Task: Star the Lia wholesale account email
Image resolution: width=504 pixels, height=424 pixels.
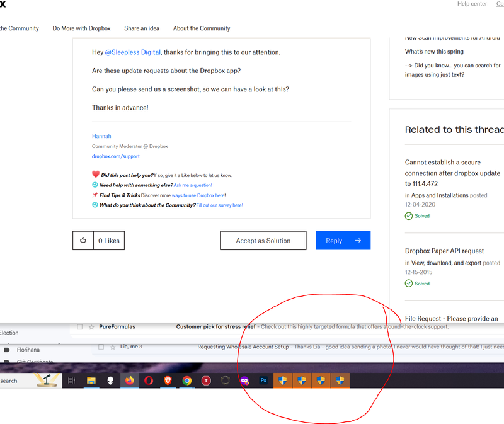Action: (113, 347)
